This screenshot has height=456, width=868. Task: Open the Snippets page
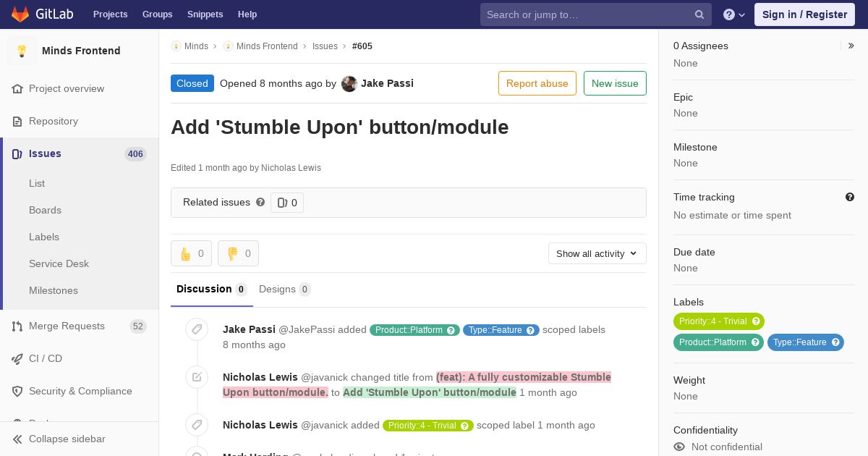205,14
